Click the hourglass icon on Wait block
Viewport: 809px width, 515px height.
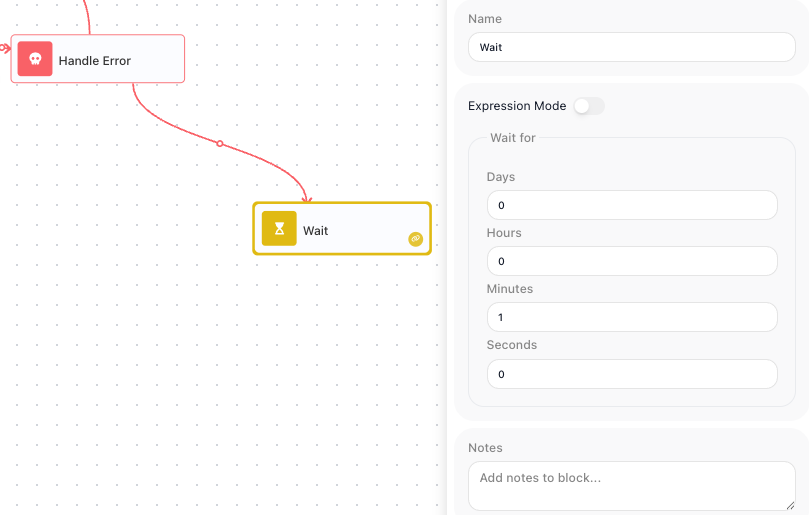[279, 228]
